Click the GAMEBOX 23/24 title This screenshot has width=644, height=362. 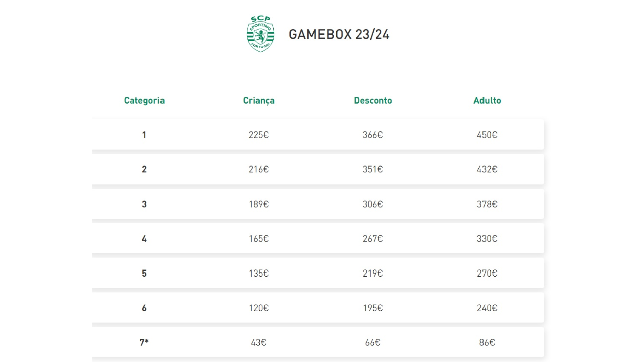pyautogui.click(x=339, y=34)
